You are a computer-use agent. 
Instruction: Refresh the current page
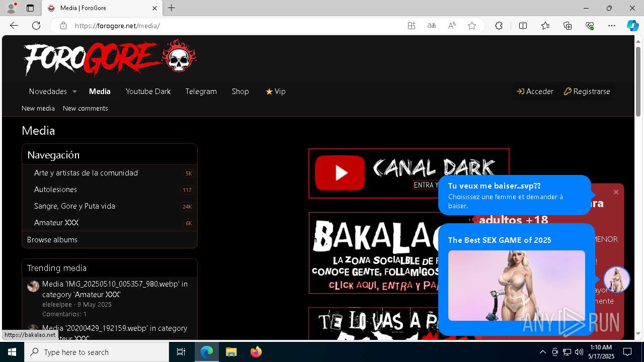tap(36, 26)
